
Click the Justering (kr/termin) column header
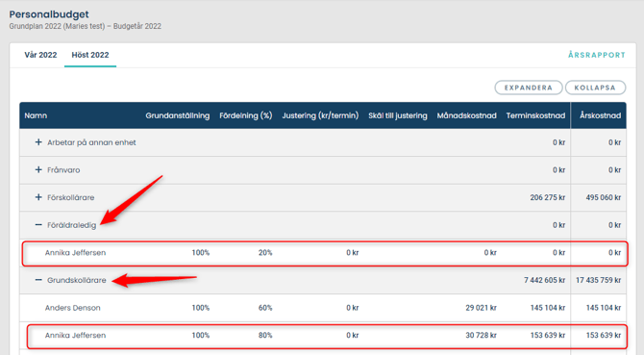coord(320,115)
